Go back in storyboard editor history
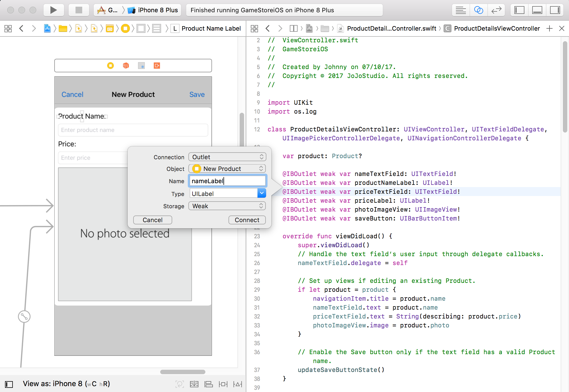Image resolution: width=569 pixels, height=392 pixels. (x=21, y=28)
